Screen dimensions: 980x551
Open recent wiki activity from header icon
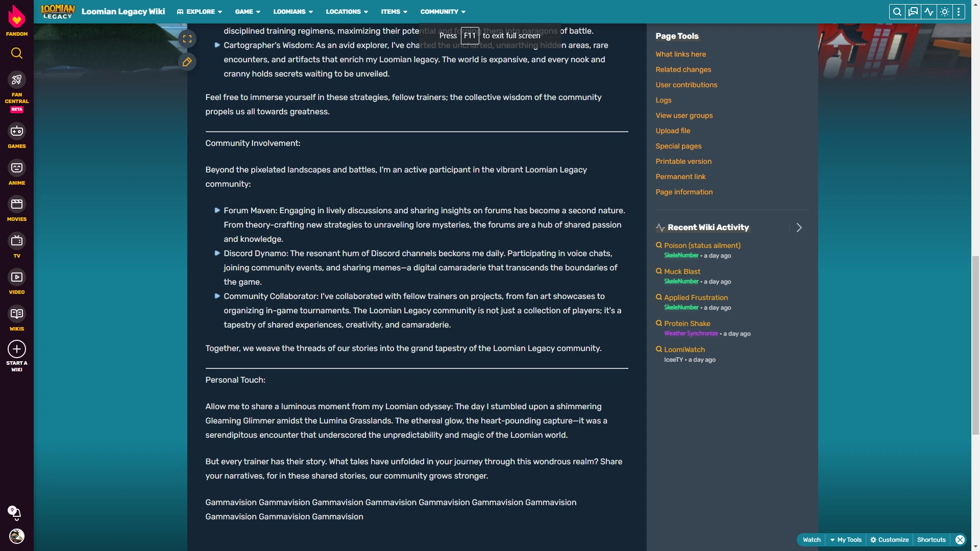[x=929, y=12]
